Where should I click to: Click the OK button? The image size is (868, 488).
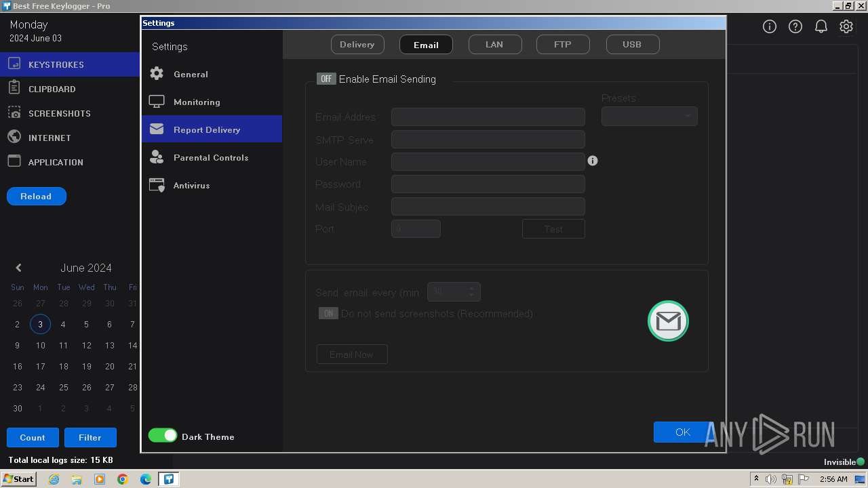click(683, 432)
